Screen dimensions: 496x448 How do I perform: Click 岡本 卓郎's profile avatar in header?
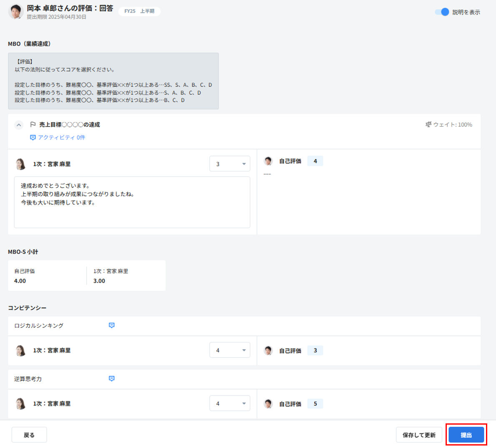point(15,12)
